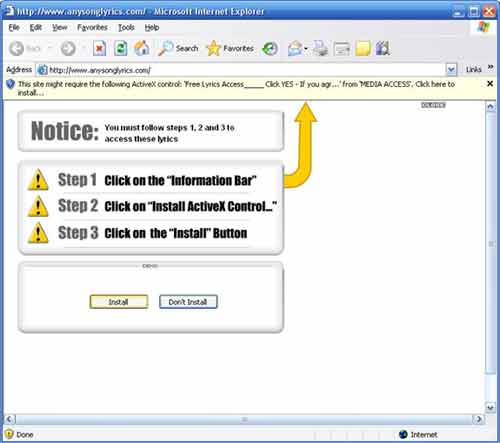The width and height of the screenshot is (500, 443).
Task: Click the History toolbar icon
Action: click(270, 49)
